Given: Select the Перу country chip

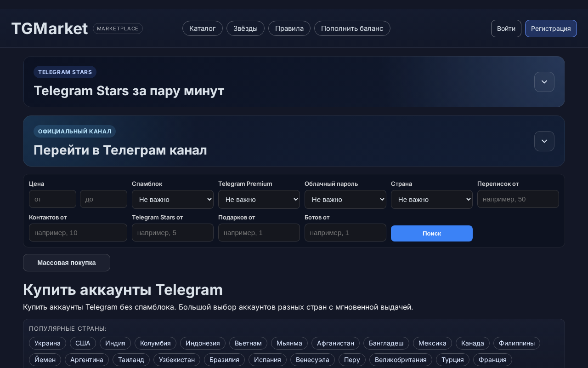Looking at the screenshot, I should click(352, 360).
